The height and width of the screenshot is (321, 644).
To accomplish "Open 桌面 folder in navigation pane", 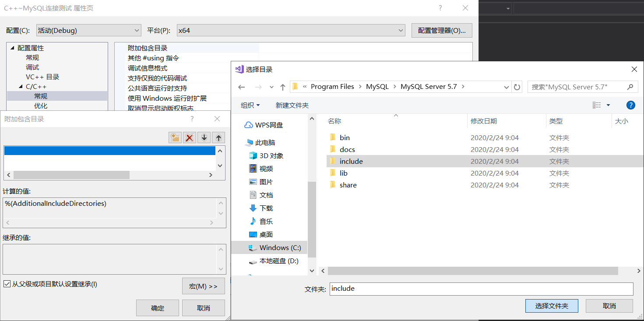I will click(x=260, y=234).
